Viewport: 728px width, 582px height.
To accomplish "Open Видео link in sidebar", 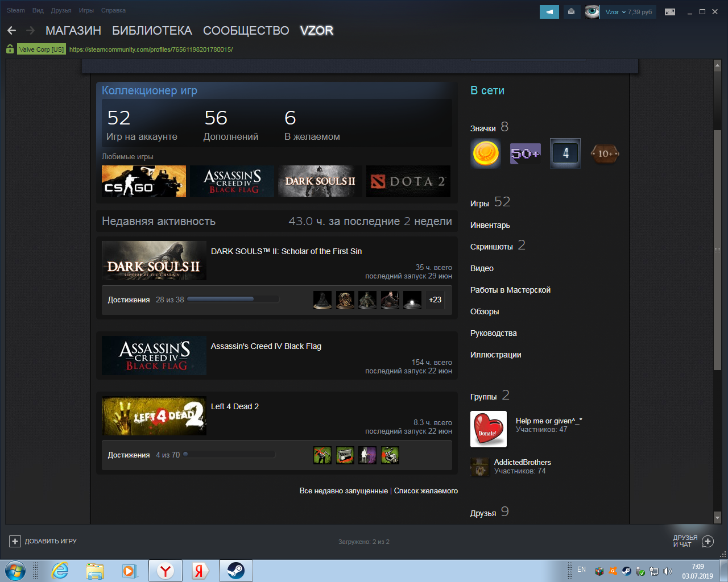I will [x=482, y=268].
